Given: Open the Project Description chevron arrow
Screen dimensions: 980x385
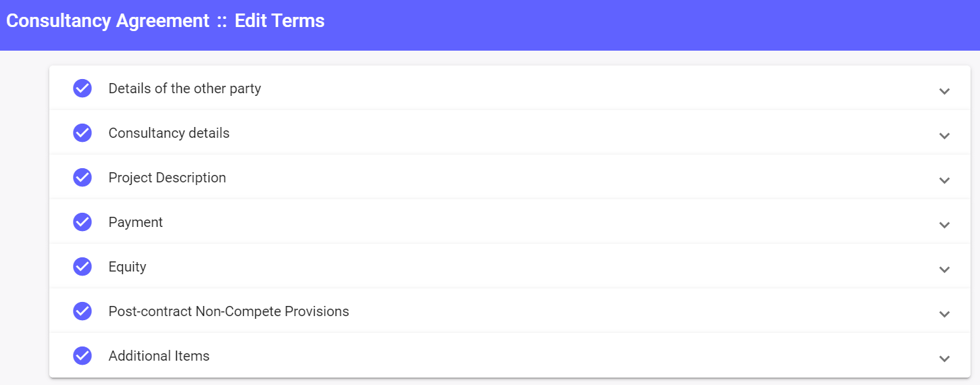Looking at the screenshot, I should tap(944, 180).
